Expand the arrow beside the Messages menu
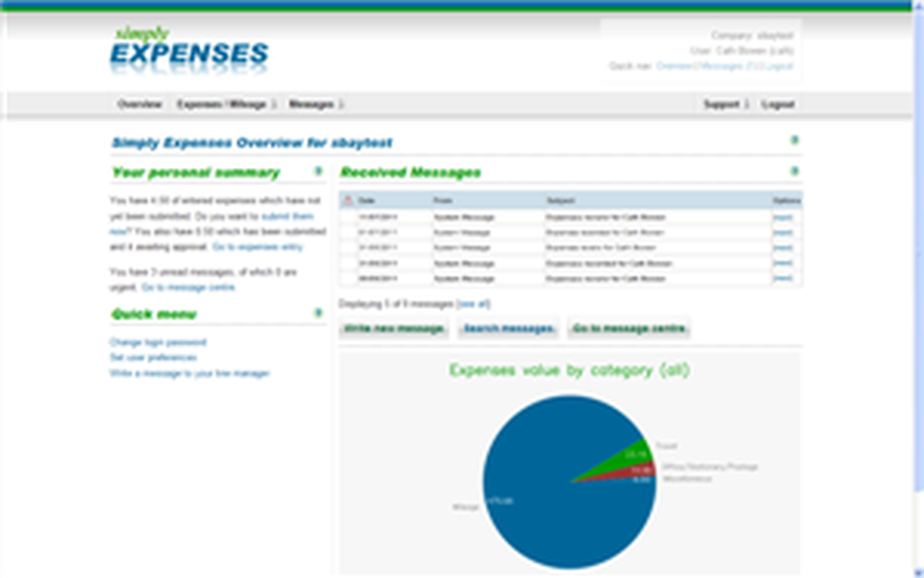The height and width of the screenshot is (578, 924). [341, 104]
